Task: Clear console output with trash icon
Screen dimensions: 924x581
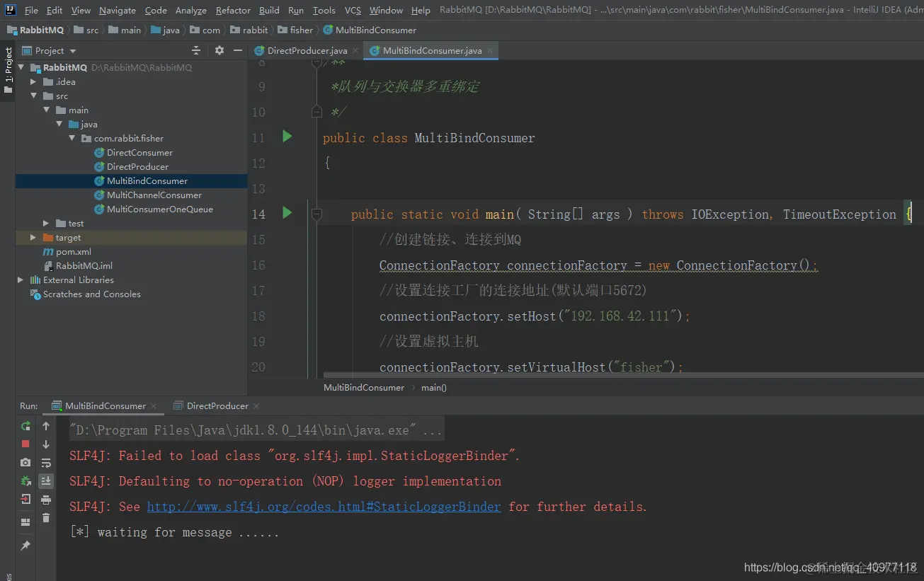Action: point(46,518)
